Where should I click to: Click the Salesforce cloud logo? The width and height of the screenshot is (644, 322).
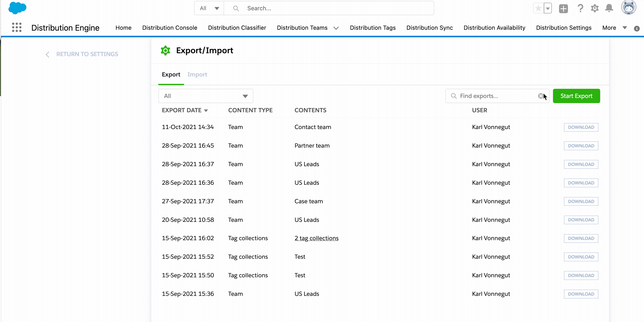17,8
